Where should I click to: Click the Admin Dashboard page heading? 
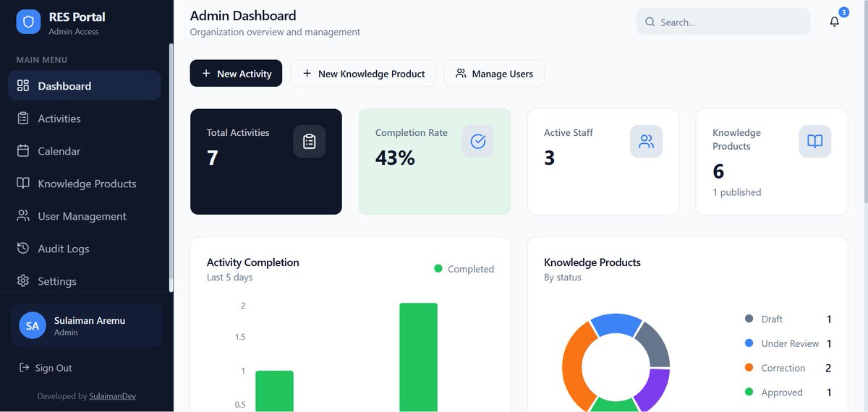tap(243, 15)
